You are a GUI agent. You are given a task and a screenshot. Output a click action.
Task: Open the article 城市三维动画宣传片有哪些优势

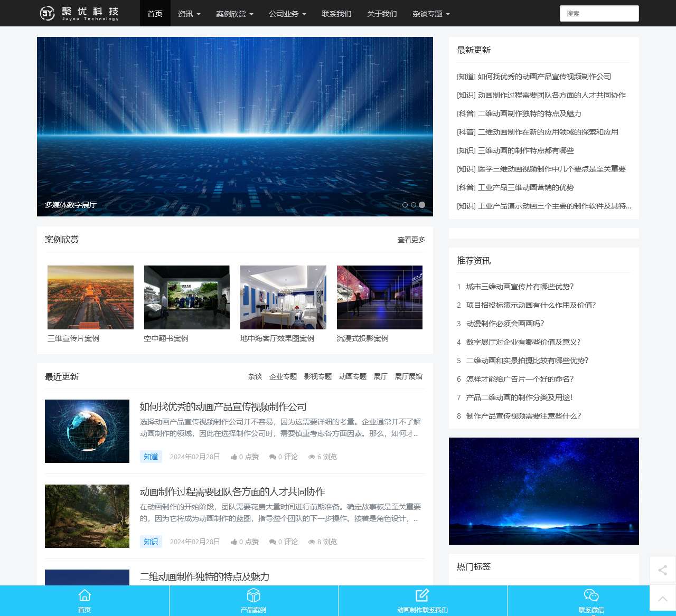(x=521, y=287)
